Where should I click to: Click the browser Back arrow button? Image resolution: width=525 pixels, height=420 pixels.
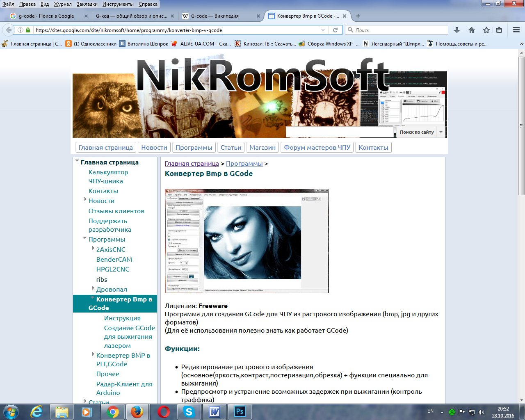9,30
